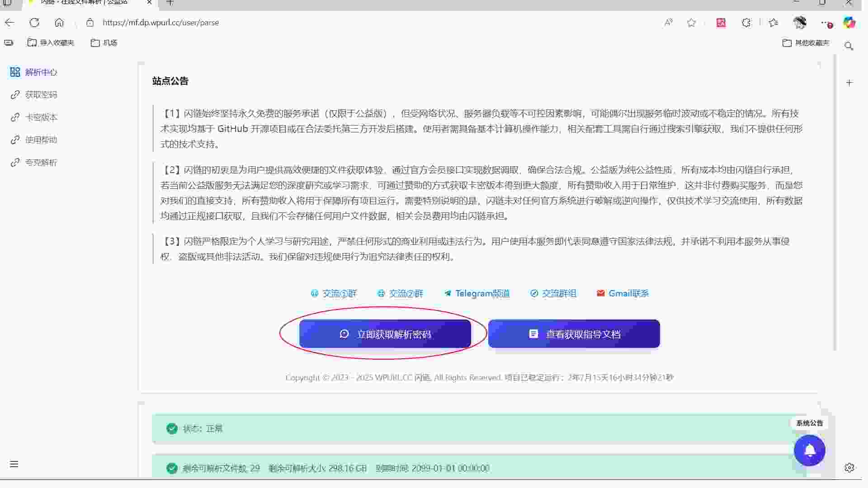Click the read aloud icon in address bar

pyautogui.click(x=668, y=23)
